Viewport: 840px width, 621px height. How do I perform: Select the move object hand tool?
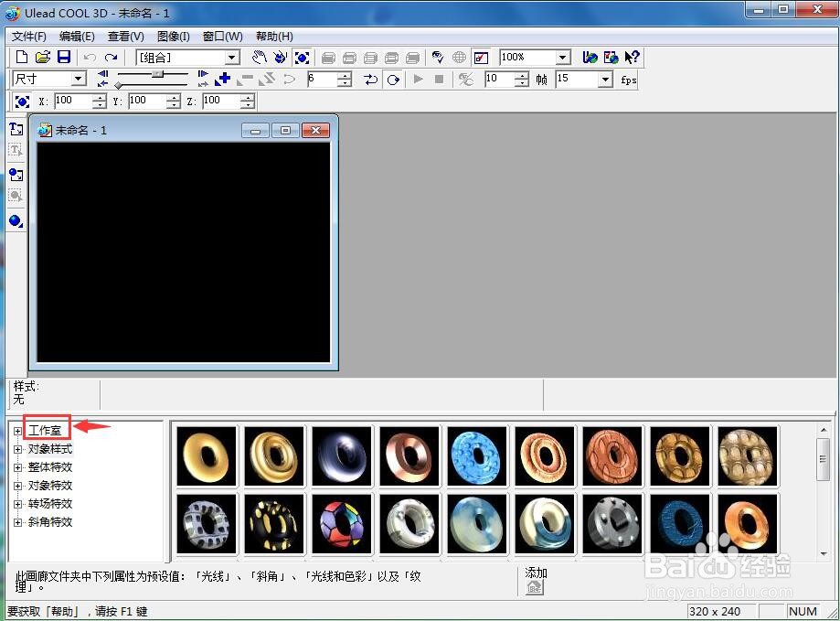[x=260, y=58]
